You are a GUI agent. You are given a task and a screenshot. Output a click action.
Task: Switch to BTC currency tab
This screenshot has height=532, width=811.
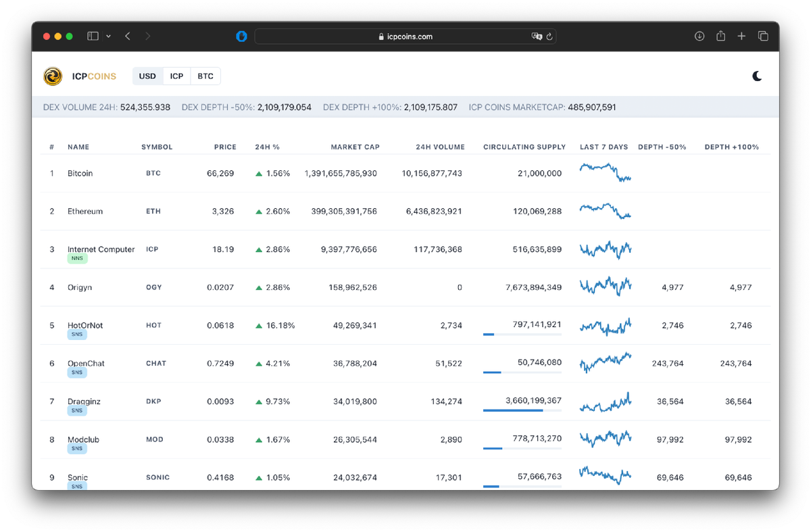(205, 76)
